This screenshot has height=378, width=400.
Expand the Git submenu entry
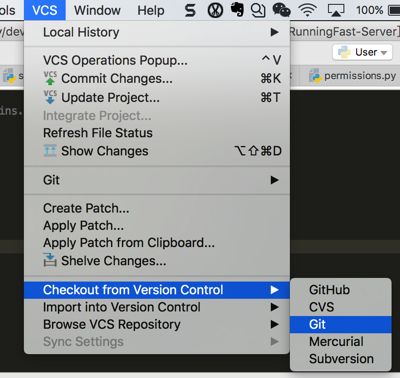click(157, 180)
